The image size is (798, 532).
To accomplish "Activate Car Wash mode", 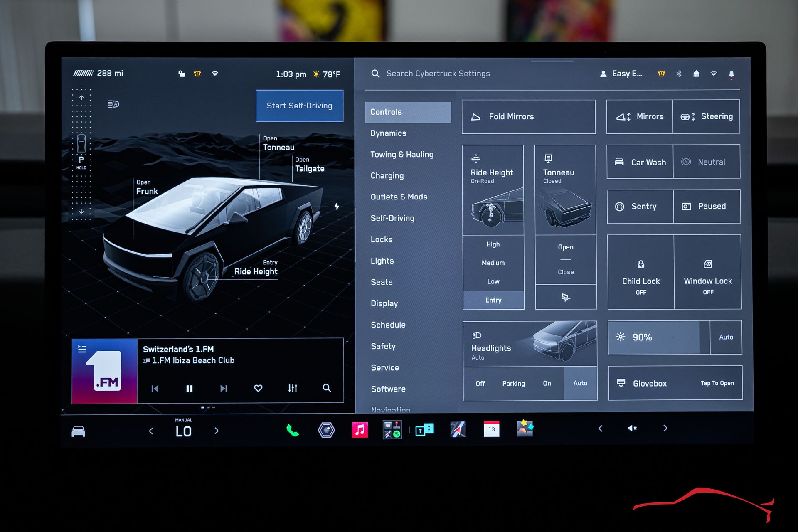I will pos(640,162).
